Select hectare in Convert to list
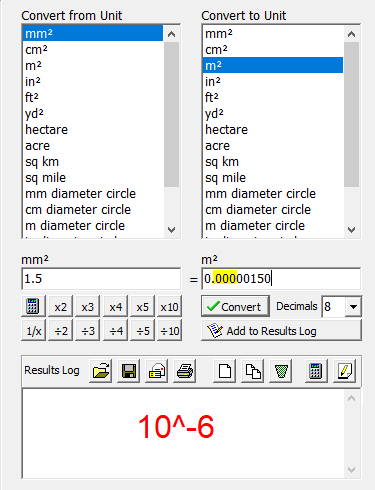The width and height of the screenshot is (375, 490). pos(273,129)
